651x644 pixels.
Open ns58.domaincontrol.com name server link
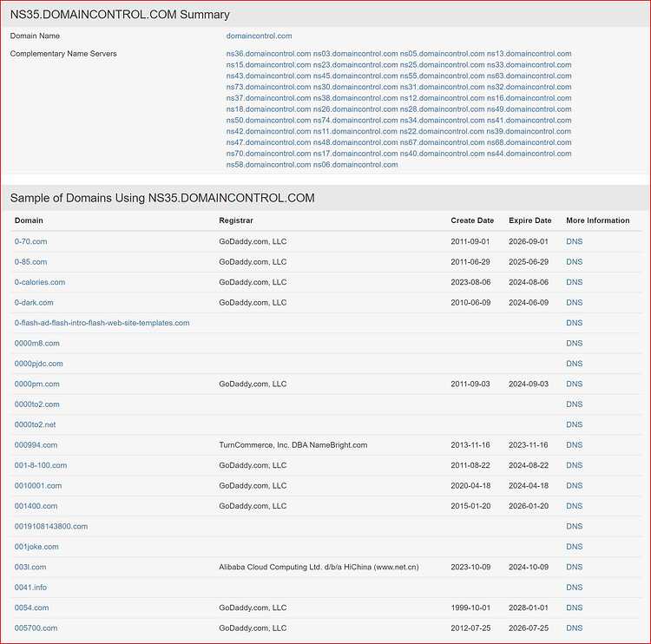[x=268, y=164]
